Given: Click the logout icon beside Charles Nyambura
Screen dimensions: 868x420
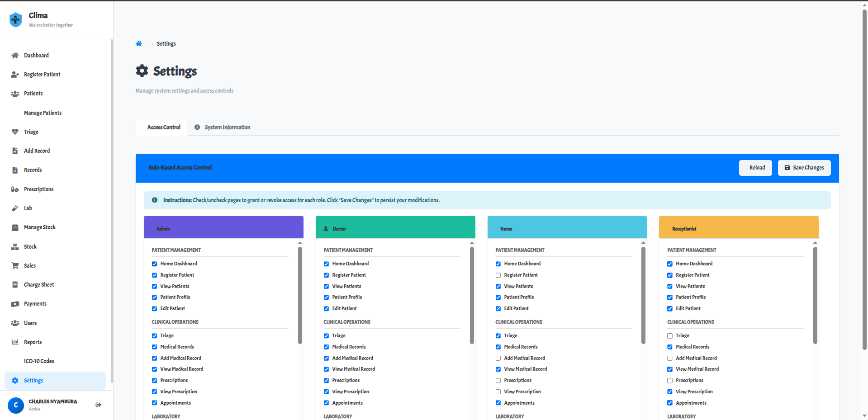Looking at the screenshot, I should click(98, 405).
